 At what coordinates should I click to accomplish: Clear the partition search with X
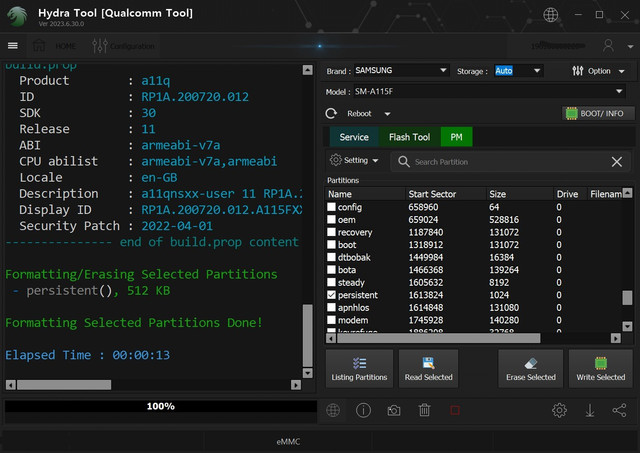tap(617, 162)
